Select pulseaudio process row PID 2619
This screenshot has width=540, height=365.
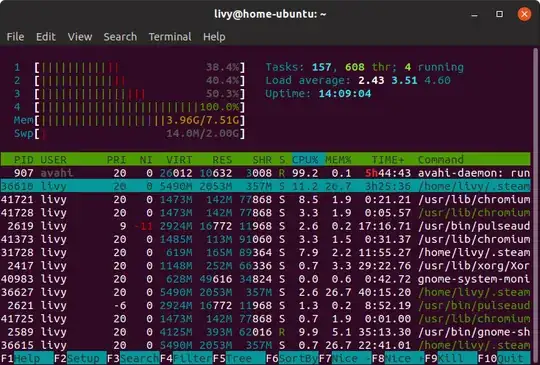265,226
